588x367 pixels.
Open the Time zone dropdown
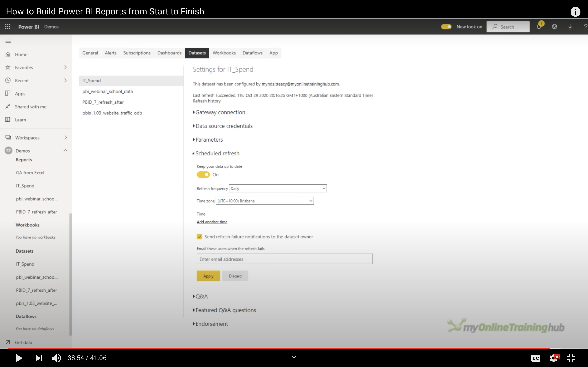click(x=265, y=201)
